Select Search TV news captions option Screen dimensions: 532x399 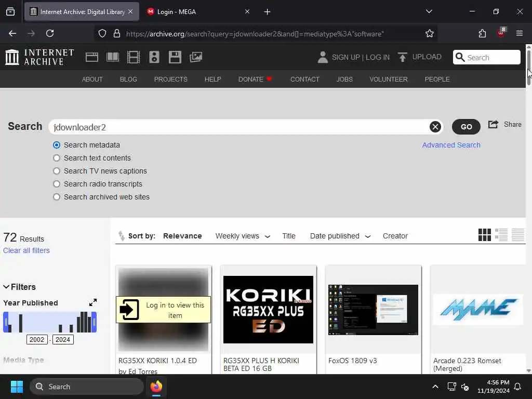click(x=57, y=170)
